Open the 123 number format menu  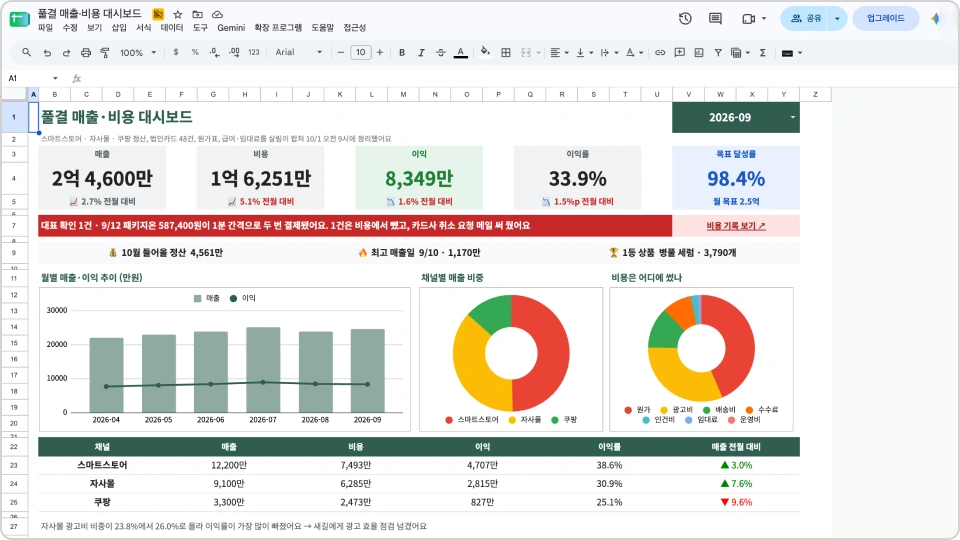click(254, 53)
